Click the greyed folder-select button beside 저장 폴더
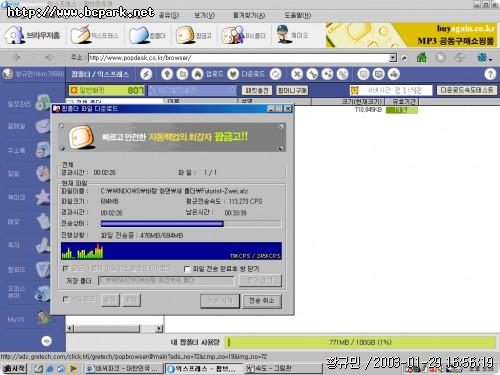 tap(260, 280)
